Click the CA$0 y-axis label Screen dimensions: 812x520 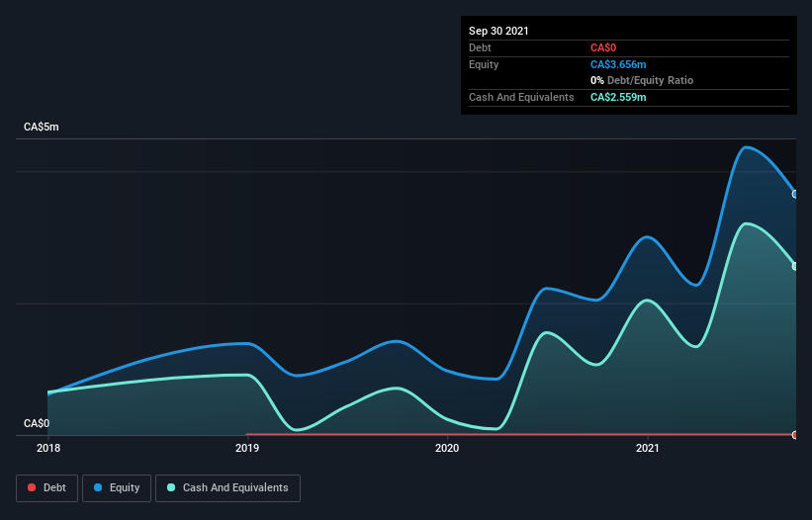(37, 423)
